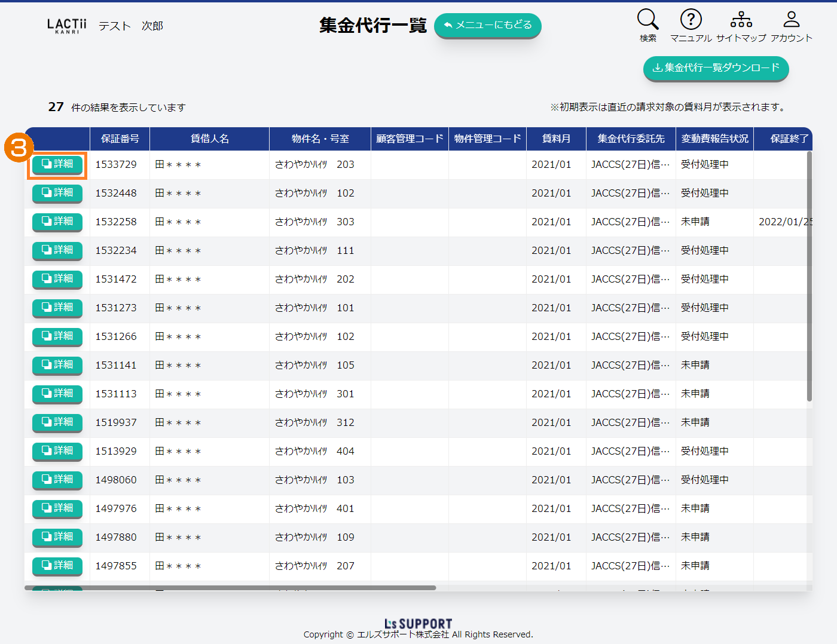Click the 集金代行委託先 column header
This screenshot has height=644, width=837.
coord(631,139)
